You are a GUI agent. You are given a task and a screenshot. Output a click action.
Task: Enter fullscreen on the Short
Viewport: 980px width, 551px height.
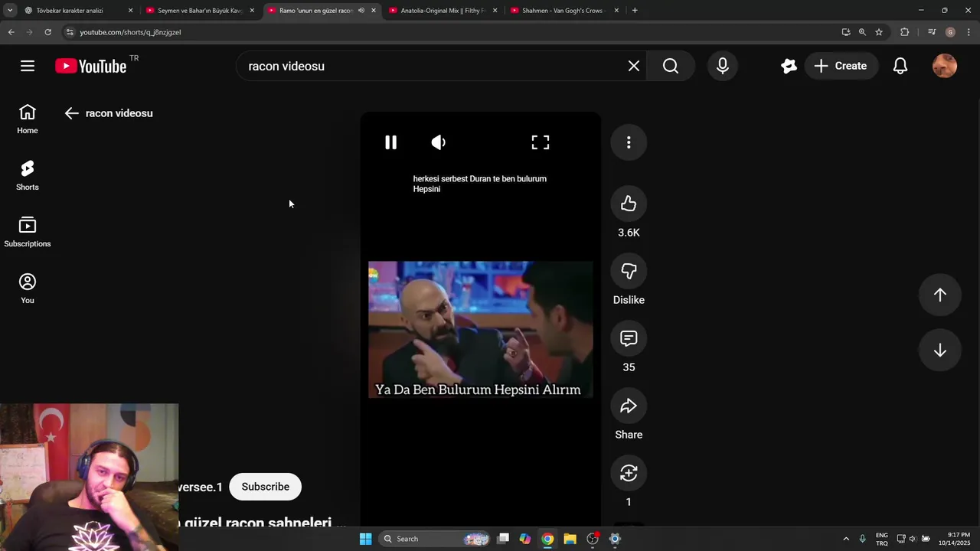(541, 142)
